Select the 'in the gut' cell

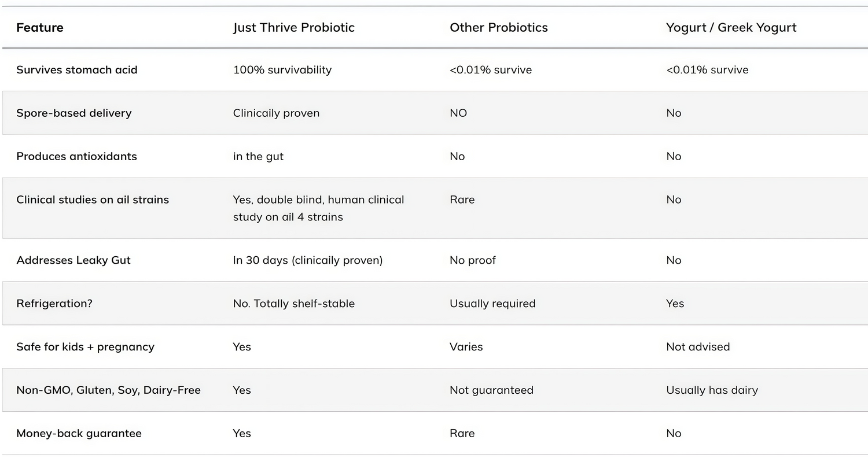click(x=259, y=157)
